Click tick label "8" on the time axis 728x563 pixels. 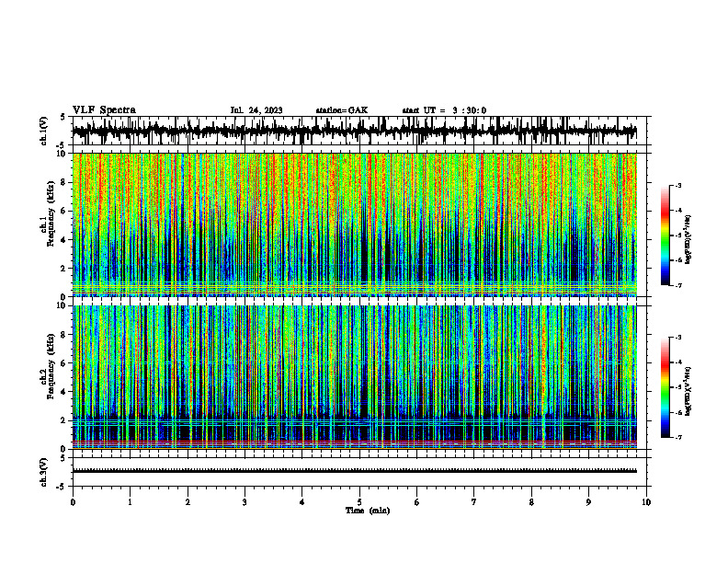point(531,502)
